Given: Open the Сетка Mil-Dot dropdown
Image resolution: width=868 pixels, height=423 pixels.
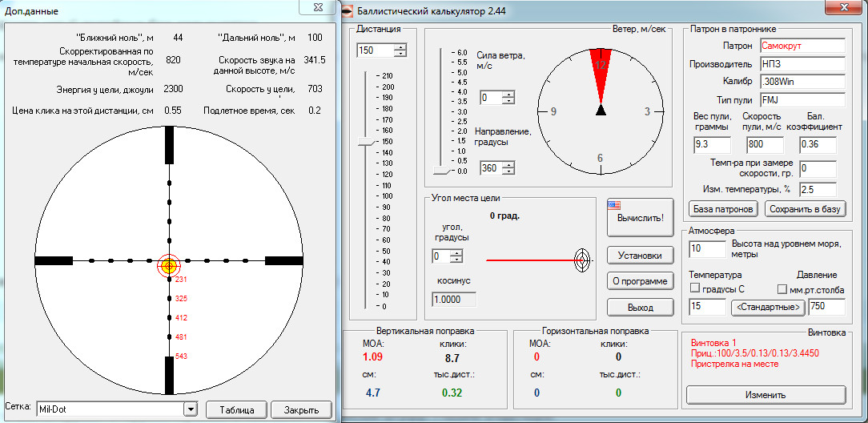Looking at the screenshot, I should (x=190, y=409).
